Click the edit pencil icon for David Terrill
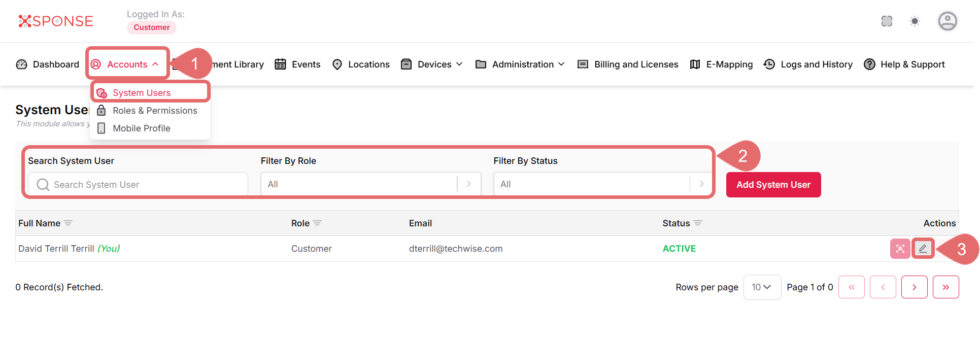 click(923, 249)
